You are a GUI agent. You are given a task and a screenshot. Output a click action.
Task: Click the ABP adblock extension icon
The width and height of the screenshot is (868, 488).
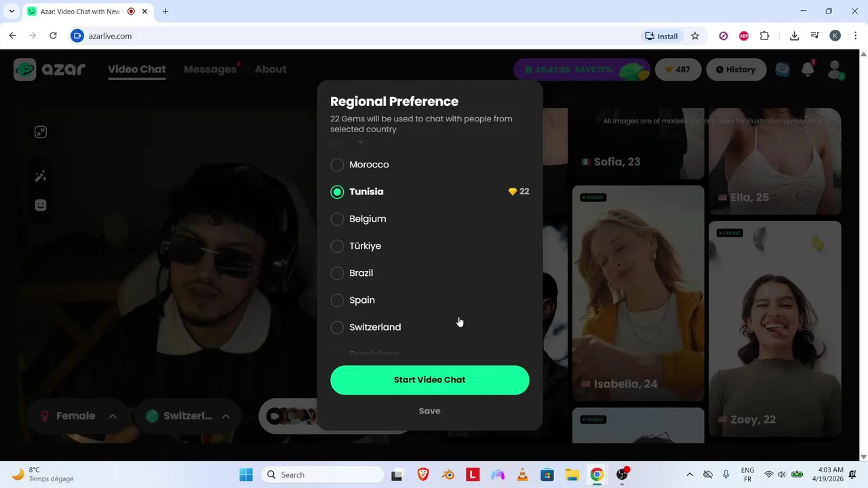(744, 36)
